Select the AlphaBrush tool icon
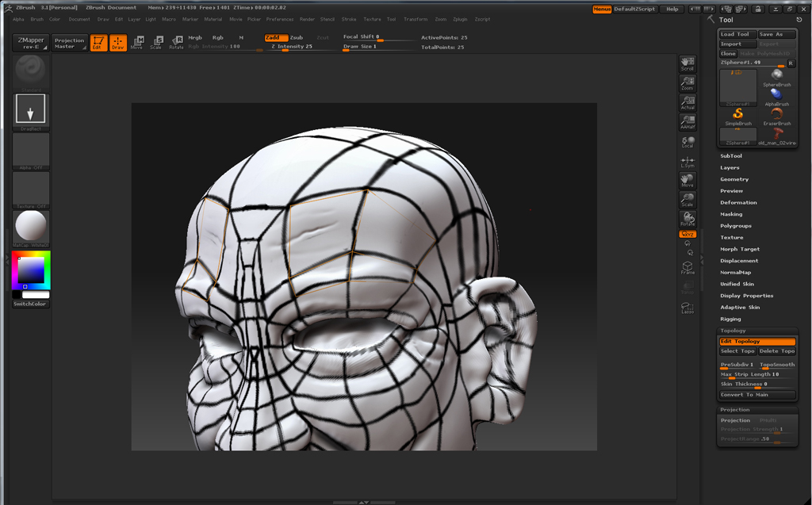 (x=776, y=97)
